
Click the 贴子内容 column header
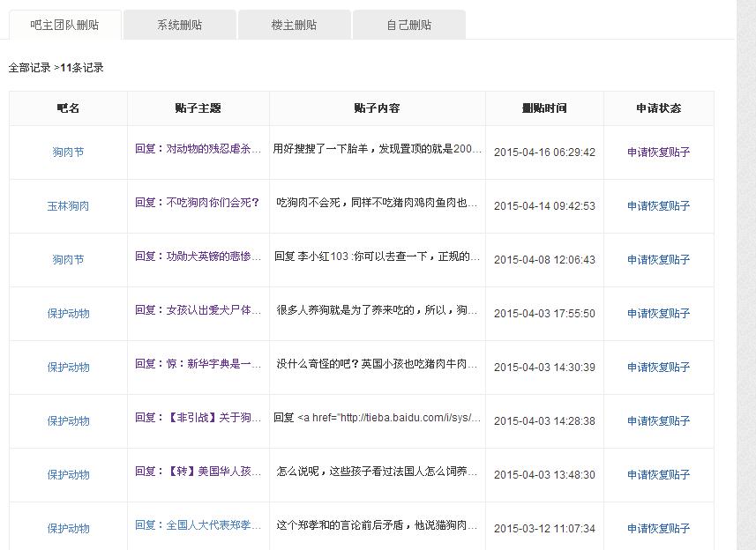click(x=377, y=108)
